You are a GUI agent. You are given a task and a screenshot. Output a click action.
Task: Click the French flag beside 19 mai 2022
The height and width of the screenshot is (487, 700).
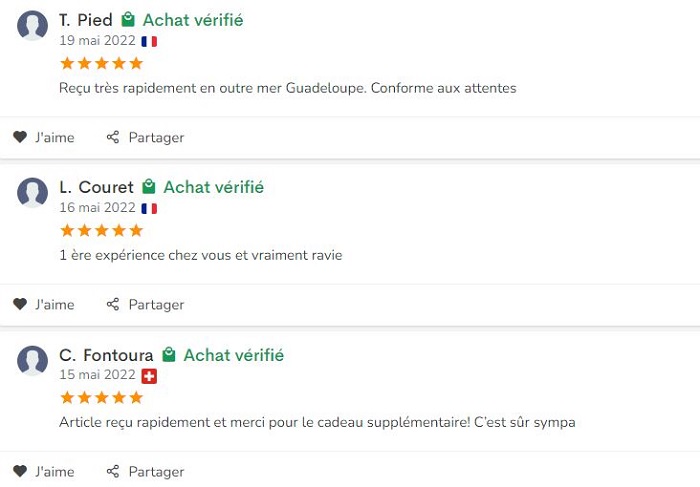coord(149,42)
